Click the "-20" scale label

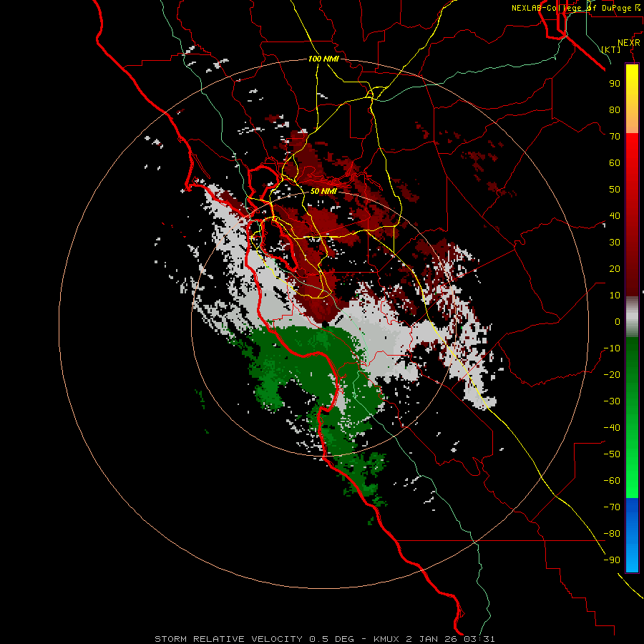(612, 374)
